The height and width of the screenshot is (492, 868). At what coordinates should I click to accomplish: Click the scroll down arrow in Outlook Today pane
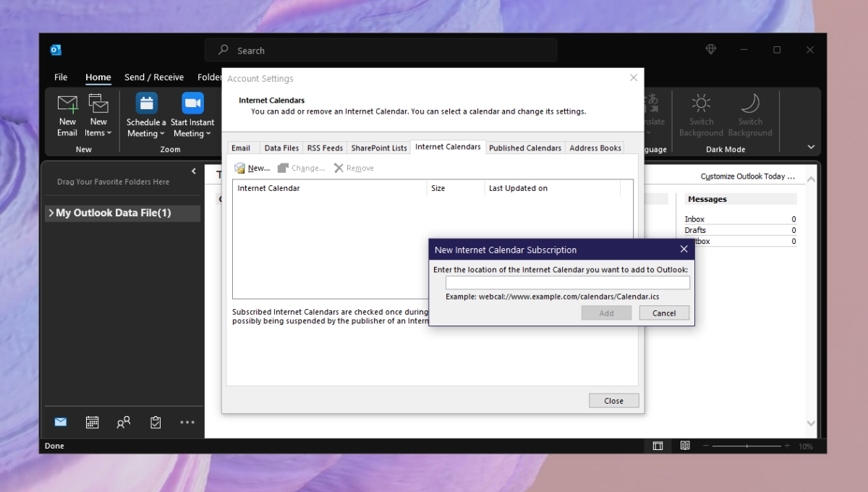coord(811,423)
